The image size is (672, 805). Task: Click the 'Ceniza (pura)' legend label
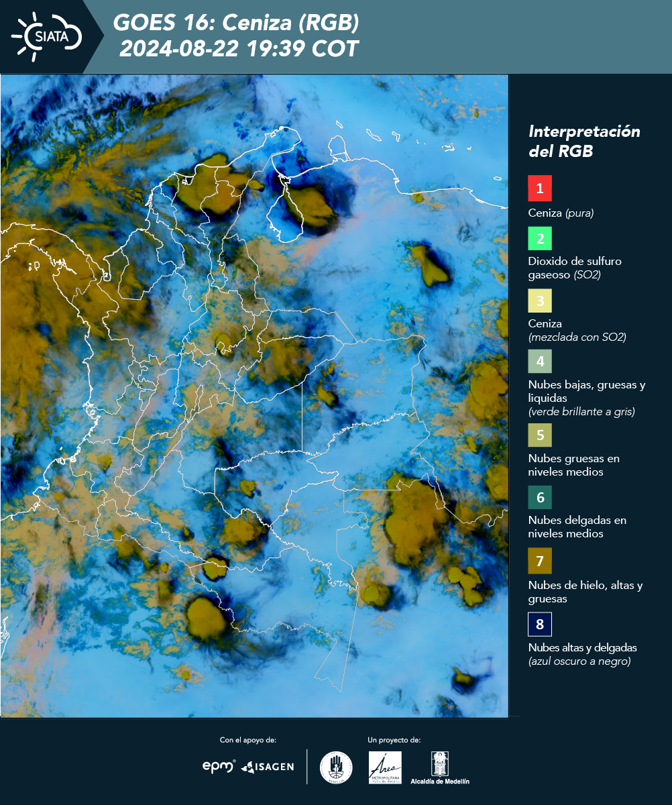tap(561, 213)
